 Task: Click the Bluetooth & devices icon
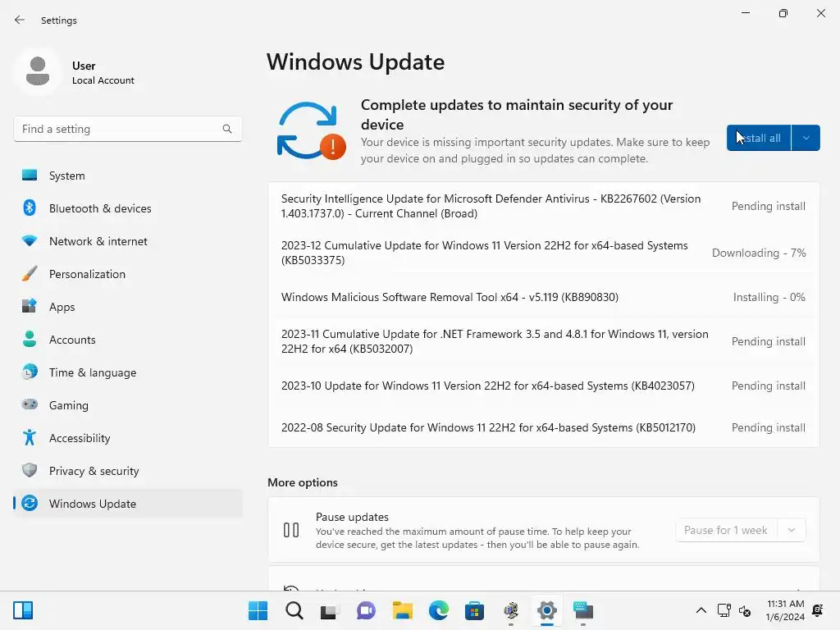(30, 208)
